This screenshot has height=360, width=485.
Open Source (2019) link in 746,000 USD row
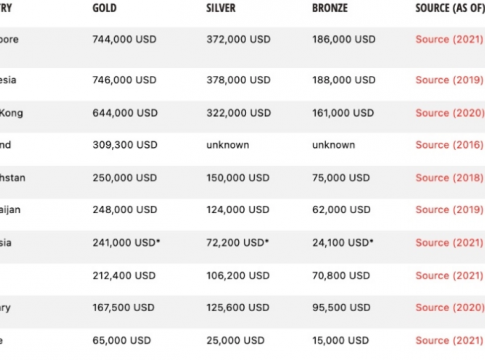(x=449, y=80)
